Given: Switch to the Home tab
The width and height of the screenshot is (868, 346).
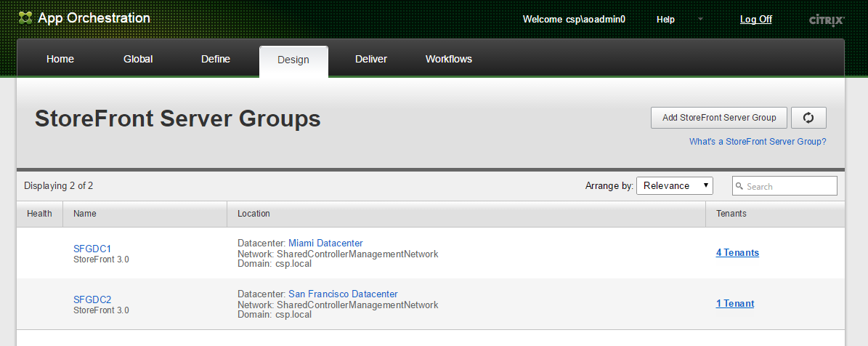Looking at the screenshot, I should (60, 60).
